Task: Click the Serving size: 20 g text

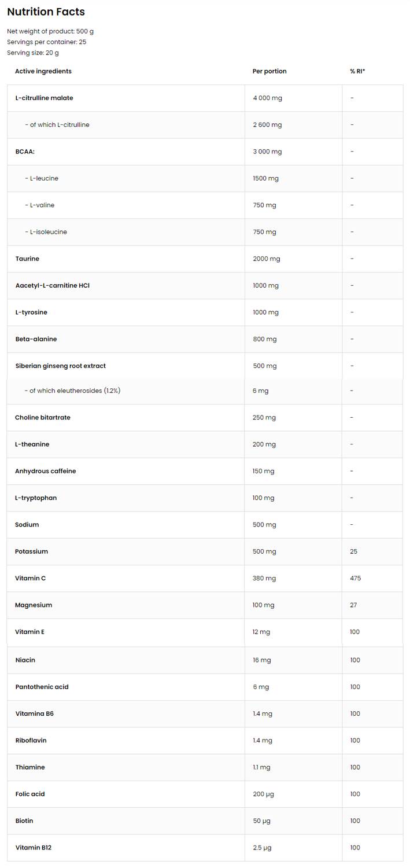Action: 33,53
